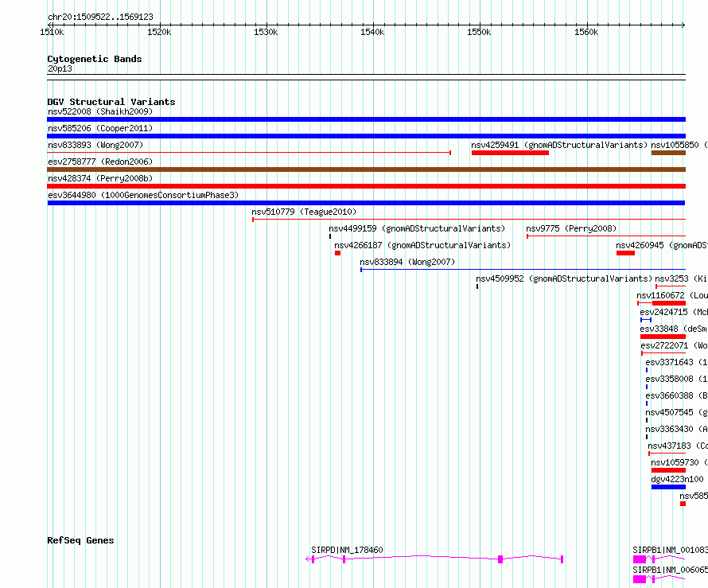Click the nsv4259491 gnomAD red variant bar

pos(510,153)
